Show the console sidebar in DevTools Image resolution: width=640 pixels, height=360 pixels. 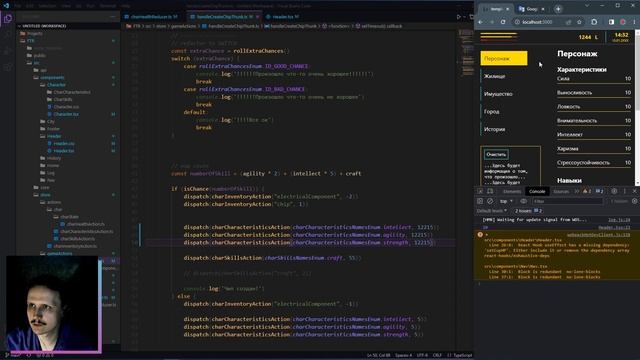tap(480, 201)
